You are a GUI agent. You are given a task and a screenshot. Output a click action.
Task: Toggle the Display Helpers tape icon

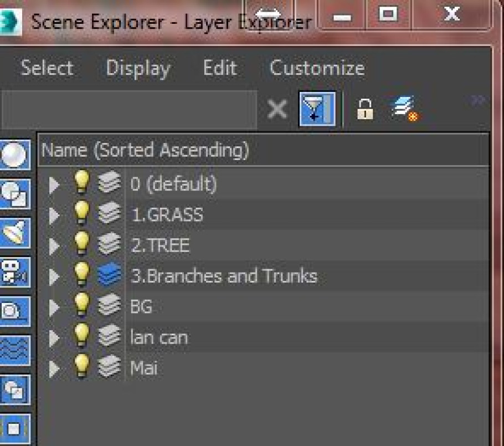(x=13, y=311)
